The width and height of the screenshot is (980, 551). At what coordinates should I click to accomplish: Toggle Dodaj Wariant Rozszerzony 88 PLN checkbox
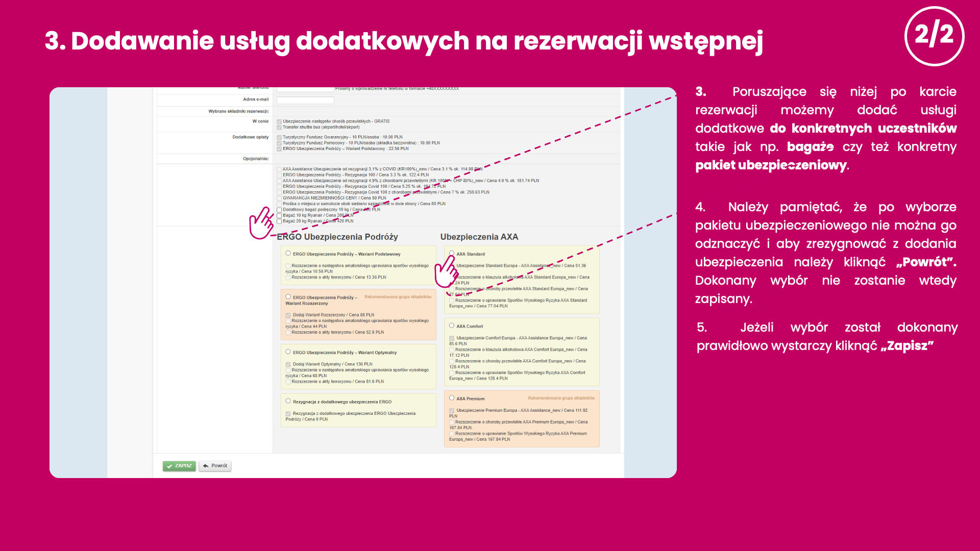click(288, 315)
